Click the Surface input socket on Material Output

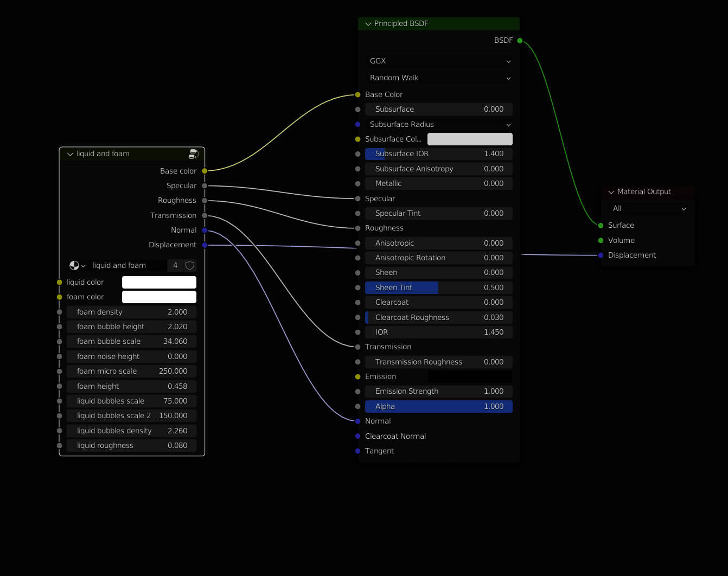[601, 226]
